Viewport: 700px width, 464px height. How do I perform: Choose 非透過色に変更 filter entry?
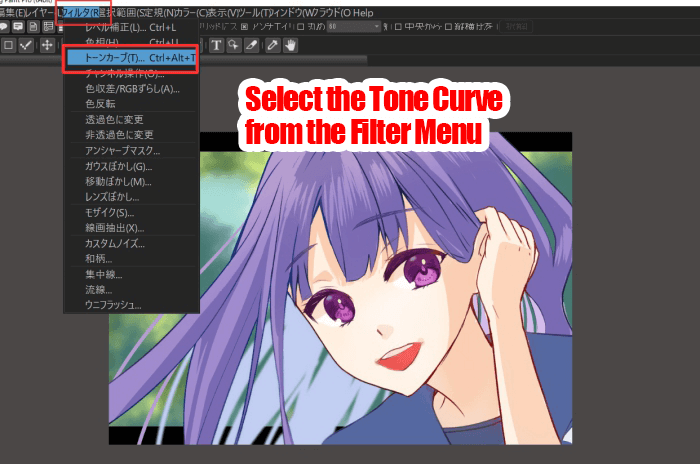[x=132, y=135]
